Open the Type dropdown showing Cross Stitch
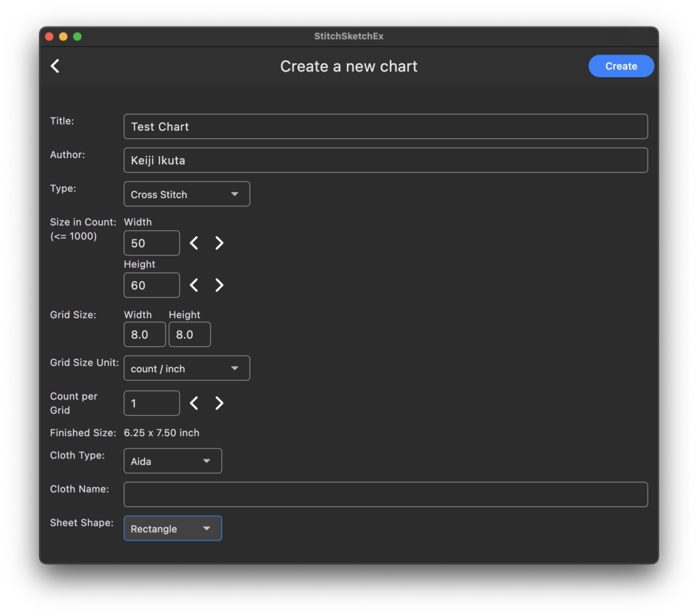The height and width of the screenshot is (616, 698). [186, 194]
